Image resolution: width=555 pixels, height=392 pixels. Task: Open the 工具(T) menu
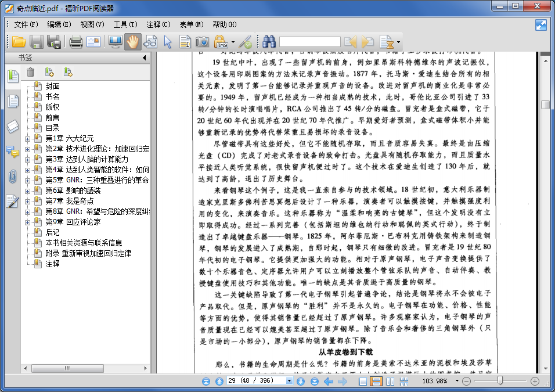click(125, 24)
